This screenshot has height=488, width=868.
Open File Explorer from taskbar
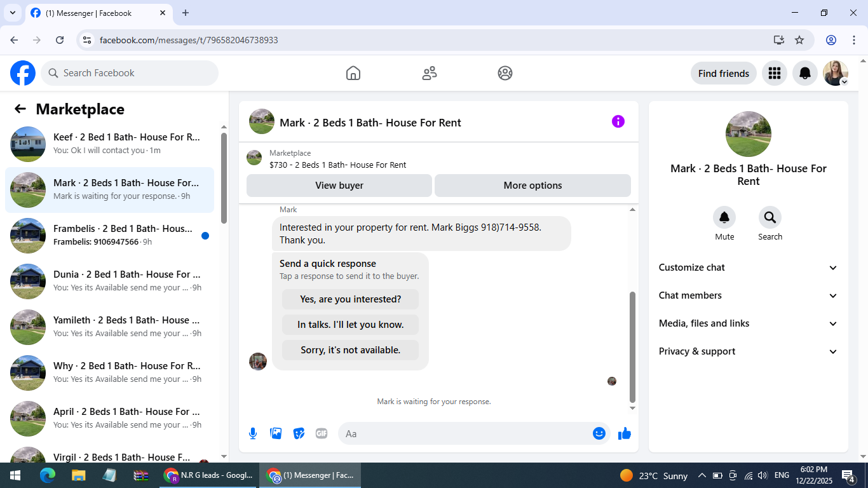78,475
